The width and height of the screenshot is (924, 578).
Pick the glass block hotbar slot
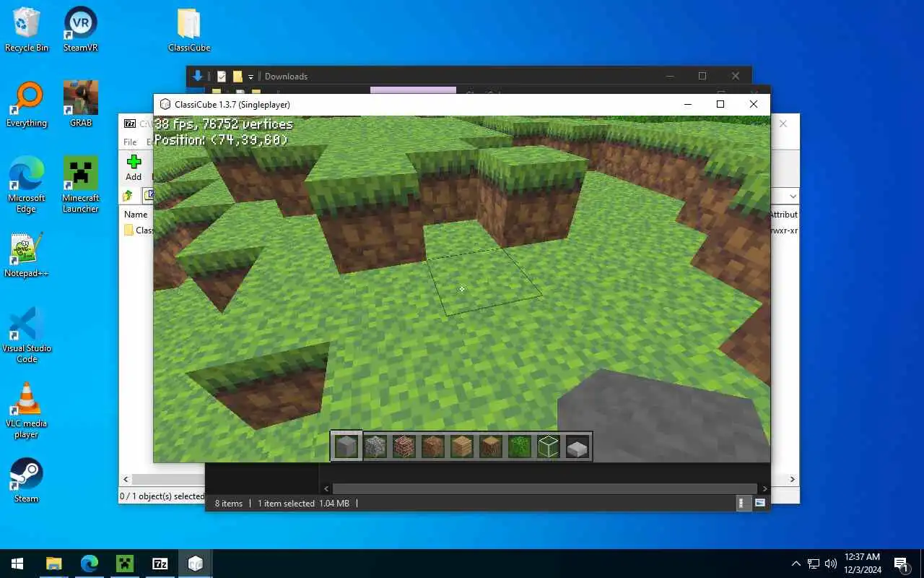(x=549, y=447)
